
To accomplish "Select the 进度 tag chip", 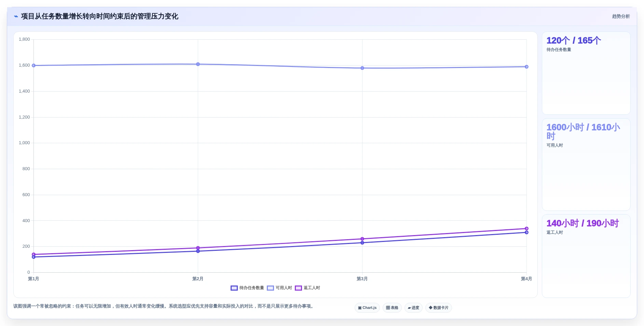I will click(413, 308).
